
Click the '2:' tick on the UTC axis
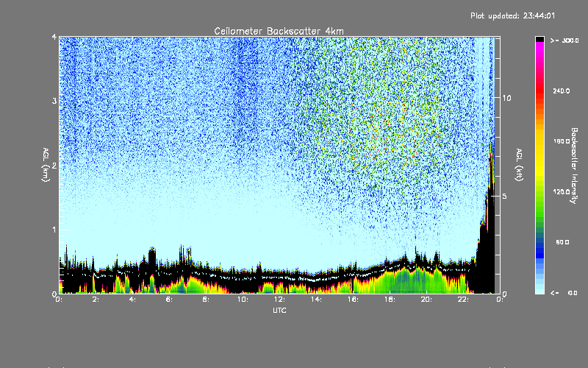click(96, 300)
